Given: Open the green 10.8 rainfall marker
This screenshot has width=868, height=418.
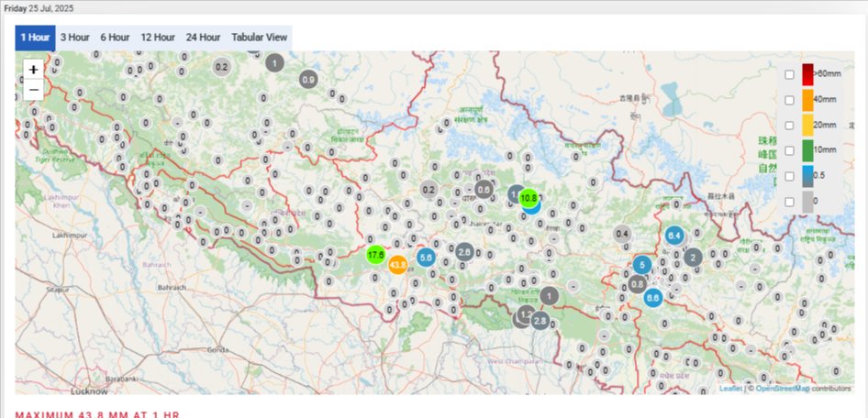Looking at the screenshot, I should coord(529,197).
